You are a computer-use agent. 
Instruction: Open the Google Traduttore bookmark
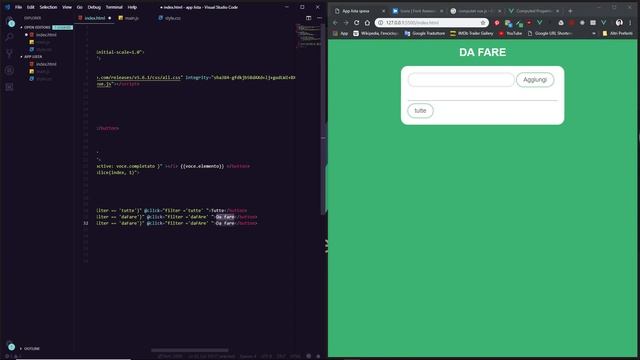(424, 33)
